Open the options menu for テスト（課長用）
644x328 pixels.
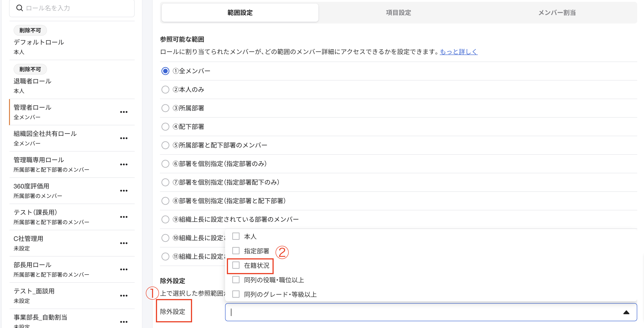(124, 217)
